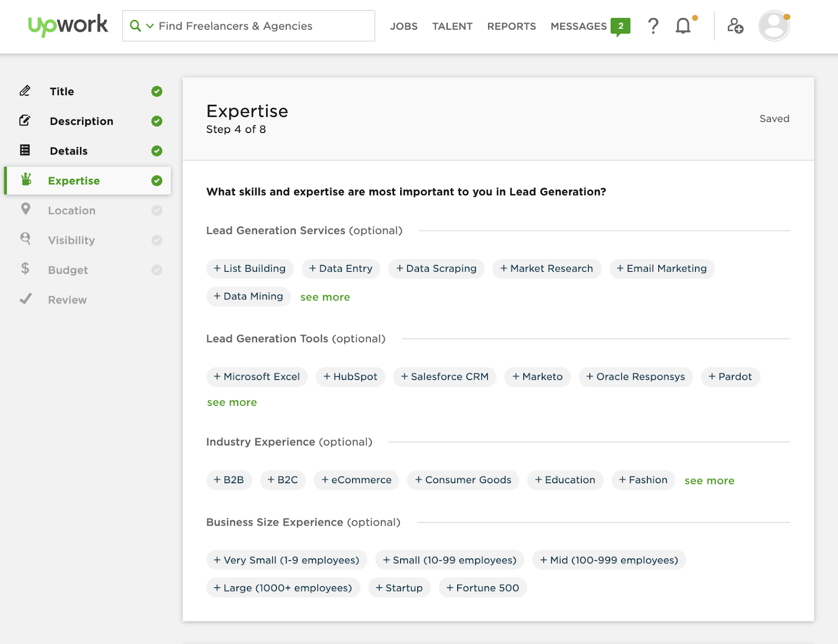The height and width of the screenshot is (644, 838).
Task: Open Messages with 2 unread
Action: tap(589, 26)
